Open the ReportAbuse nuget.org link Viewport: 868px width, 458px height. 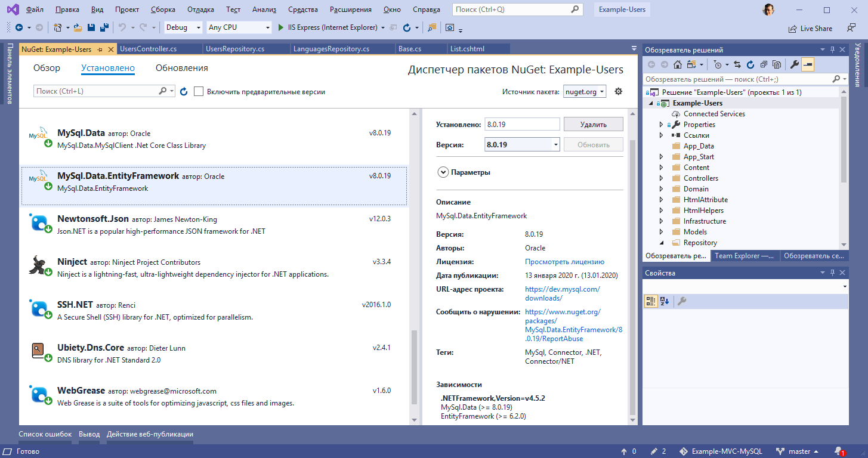pos(573,325)
